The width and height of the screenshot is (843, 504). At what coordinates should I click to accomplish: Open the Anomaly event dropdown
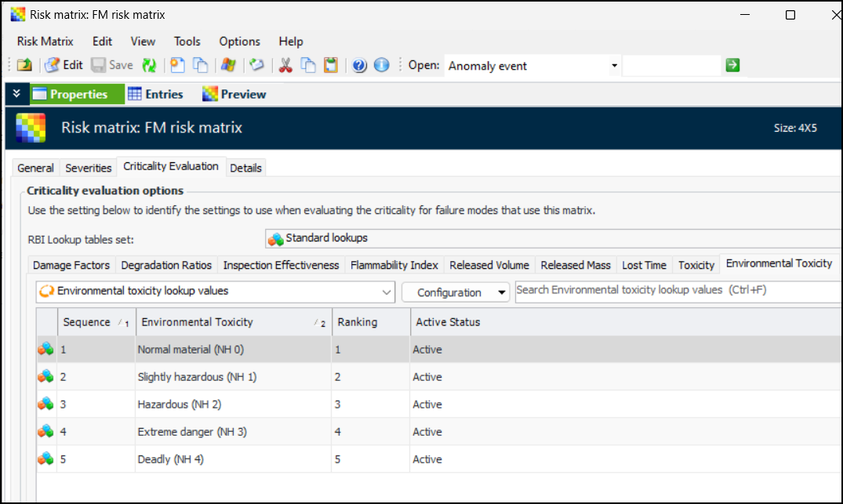pyautogui.click(x=614, y=66)
